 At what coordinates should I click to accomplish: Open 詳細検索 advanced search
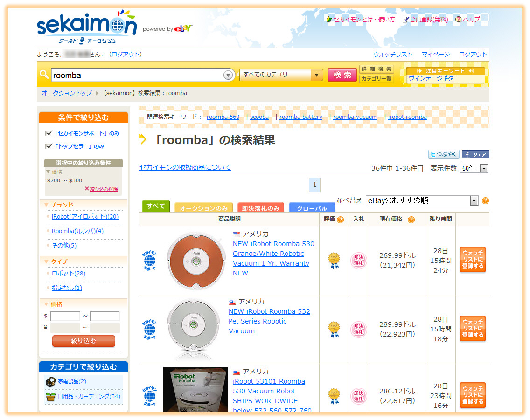[376, 69]
